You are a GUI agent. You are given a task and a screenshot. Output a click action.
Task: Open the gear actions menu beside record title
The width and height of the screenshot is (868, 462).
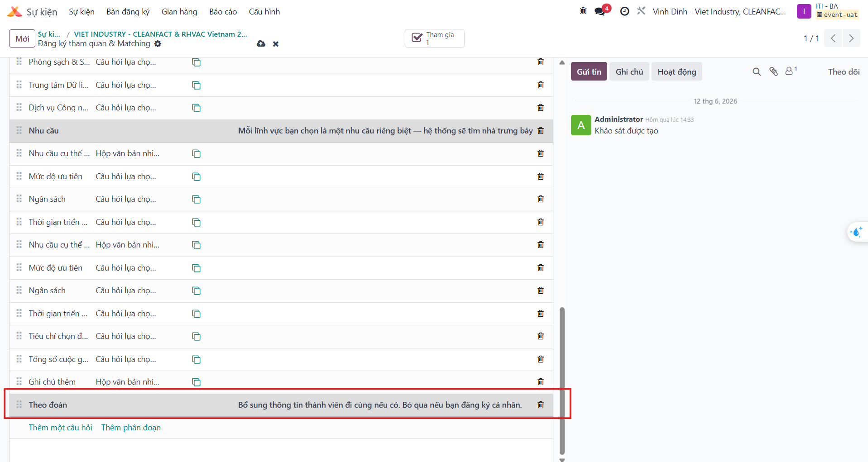158,44
